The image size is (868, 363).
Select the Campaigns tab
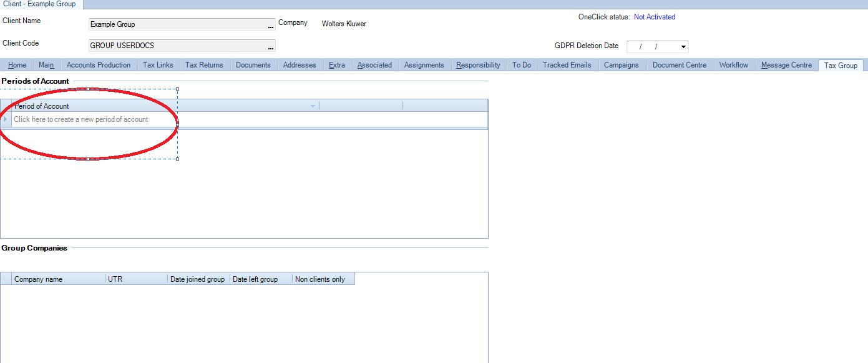tap(622, 65)
